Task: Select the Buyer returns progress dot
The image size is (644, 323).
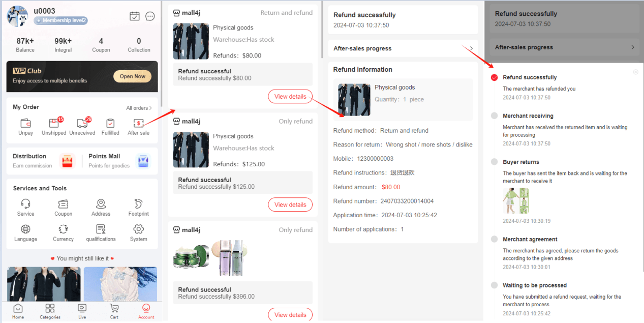Action: tap(494, 162)
